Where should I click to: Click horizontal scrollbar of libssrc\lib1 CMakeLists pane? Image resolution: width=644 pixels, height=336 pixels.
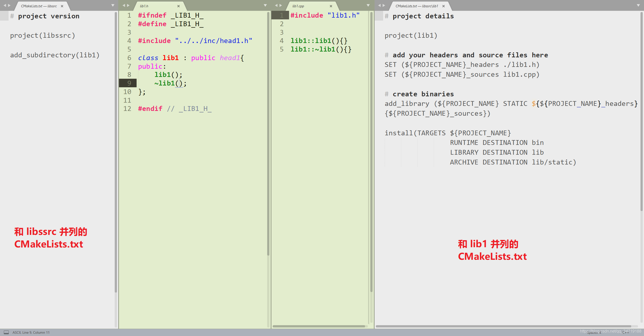(x=503, y=326)
